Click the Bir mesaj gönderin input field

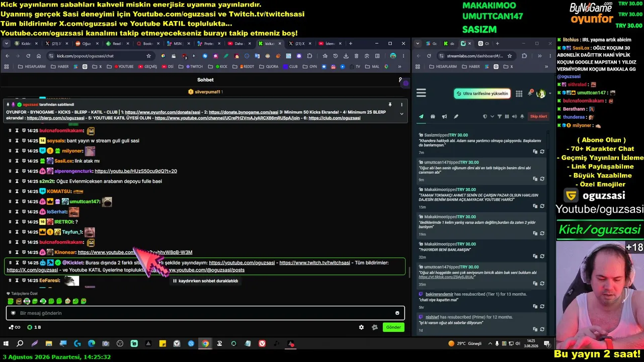pos(205,313)
